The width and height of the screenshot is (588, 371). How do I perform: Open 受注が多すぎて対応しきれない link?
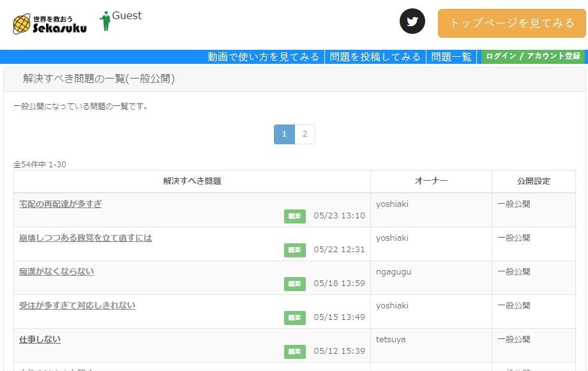pos(77,305)
